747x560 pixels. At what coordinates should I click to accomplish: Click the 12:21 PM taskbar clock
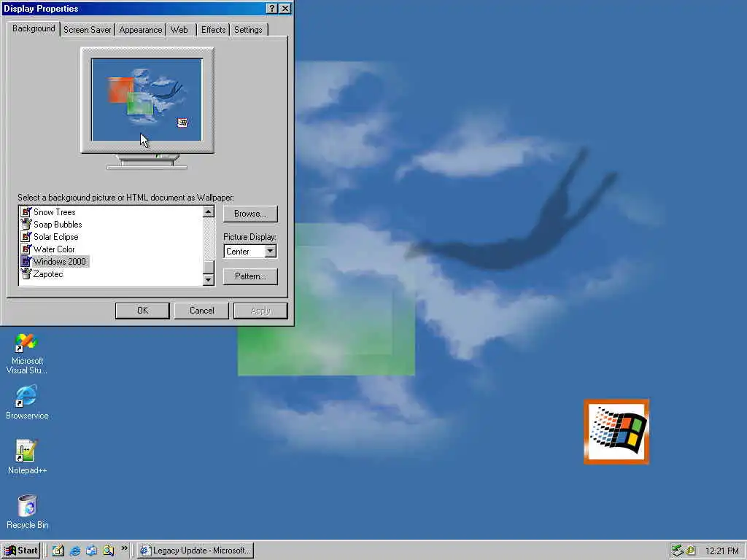click(x=721, y=551)
